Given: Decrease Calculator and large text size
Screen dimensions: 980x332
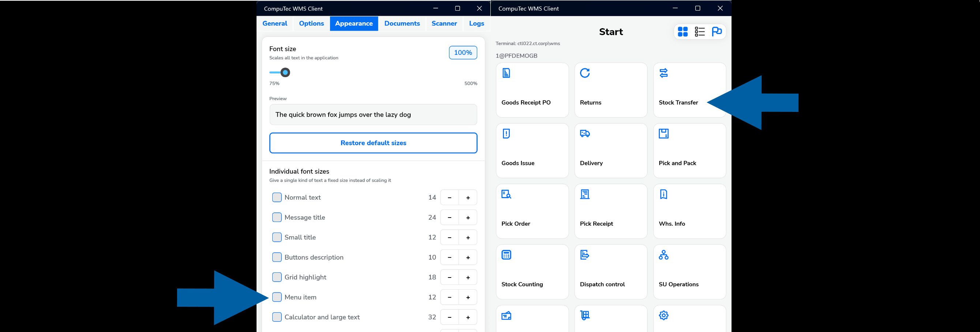Looking at the screenshot, I should point(450,317).
